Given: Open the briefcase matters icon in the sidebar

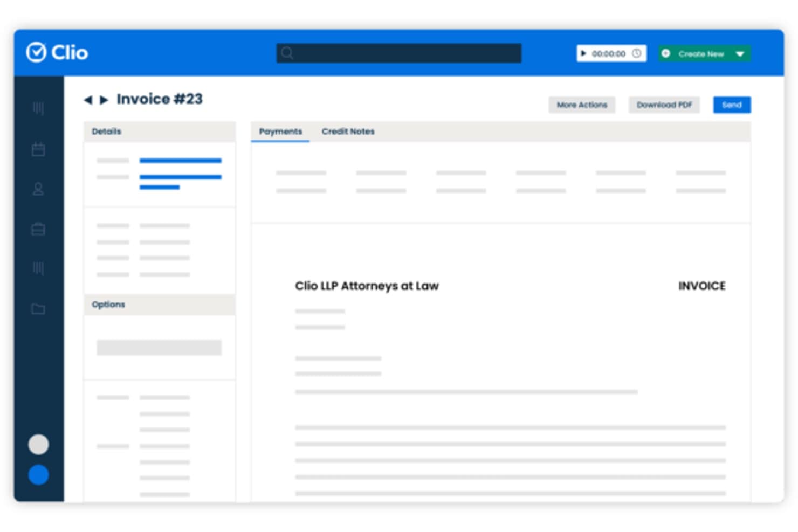Looking at the screenshot, I should pos(38,229).
